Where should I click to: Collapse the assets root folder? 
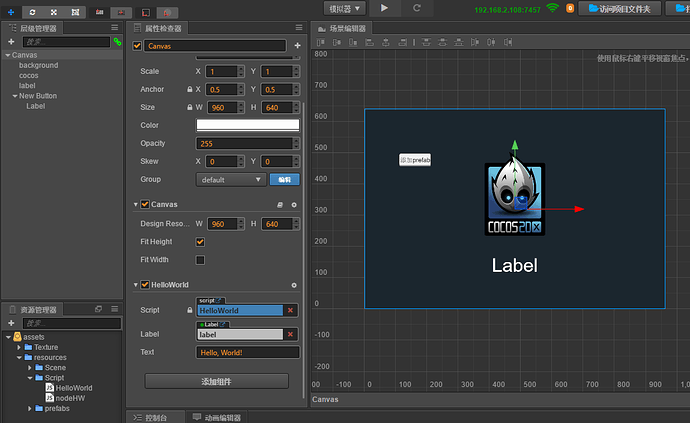[8, 337]
